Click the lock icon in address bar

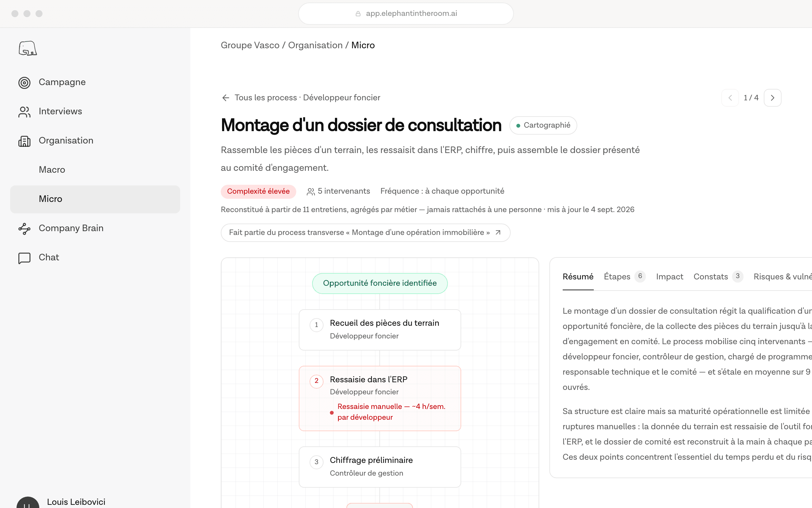pos(358,14)
